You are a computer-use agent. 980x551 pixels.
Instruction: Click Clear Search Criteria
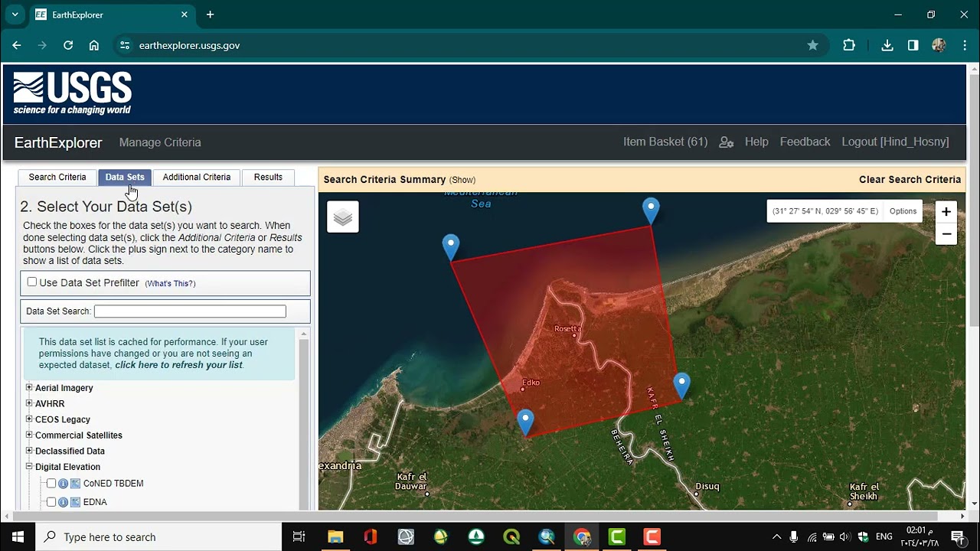point(910,180)
